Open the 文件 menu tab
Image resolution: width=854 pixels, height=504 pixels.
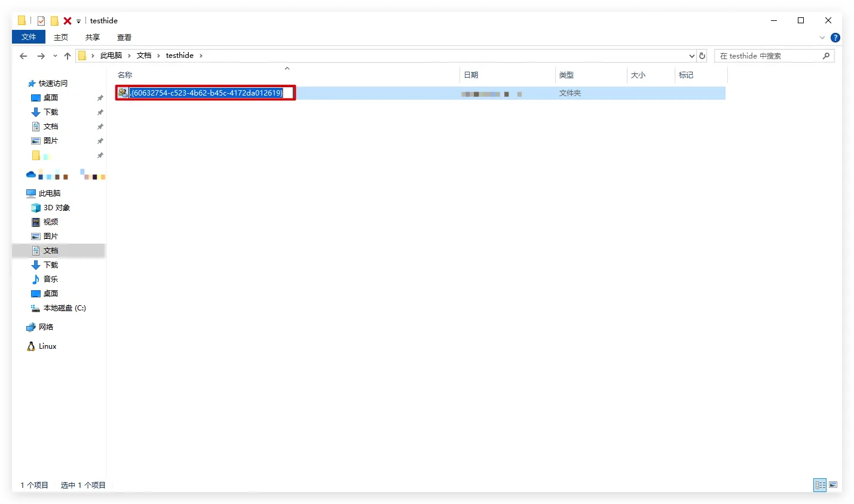pyautogui.click(x=29, y=37)
